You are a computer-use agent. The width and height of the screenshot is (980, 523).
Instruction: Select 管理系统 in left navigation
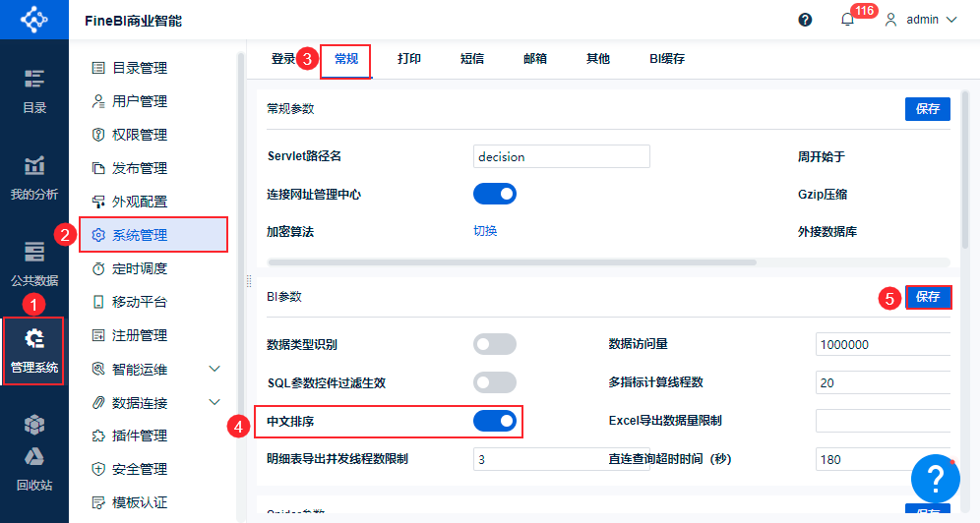[x=34, y=351]
